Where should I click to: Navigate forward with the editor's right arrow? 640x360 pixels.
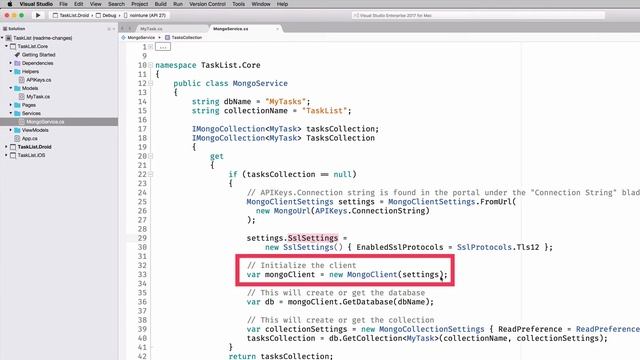[x=130, y=29]
